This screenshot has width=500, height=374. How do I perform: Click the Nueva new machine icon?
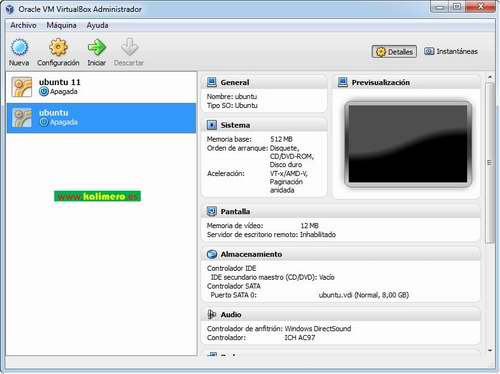pos(19,47)
